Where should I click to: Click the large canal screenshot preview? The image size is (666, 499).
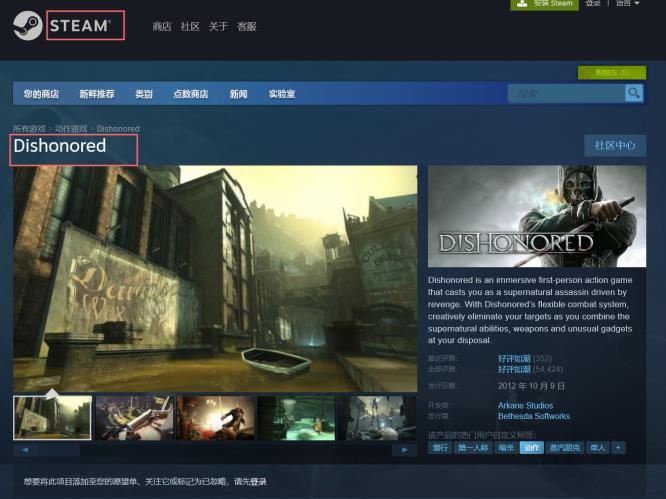(x=215, y=279)
